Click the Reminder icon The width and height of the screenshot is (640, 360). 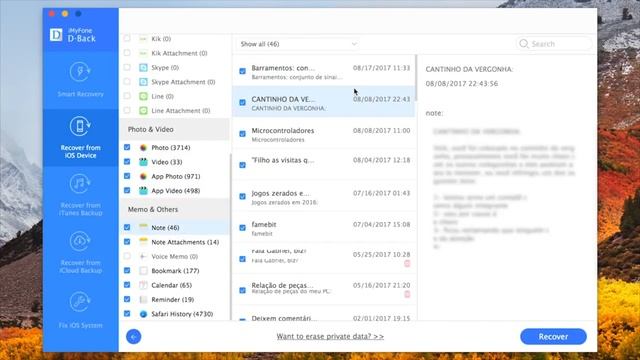[x=143, y=300]
